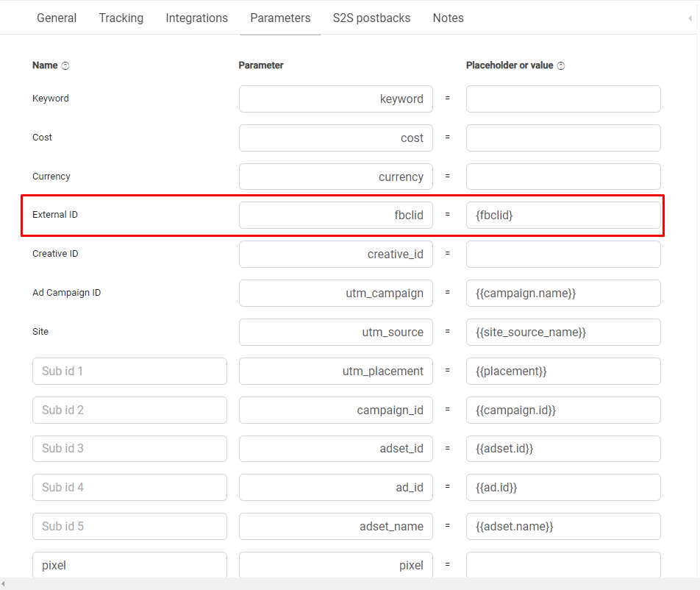
Task: Select the Parameters tab
Action: point(280,18)
